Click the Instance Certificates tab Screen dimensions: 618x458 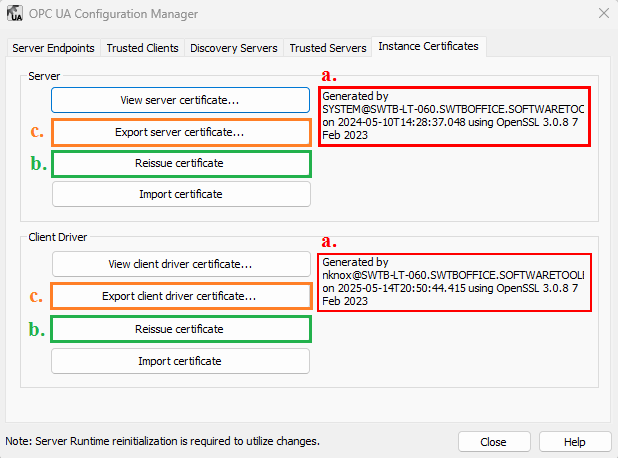coord(427,46)
